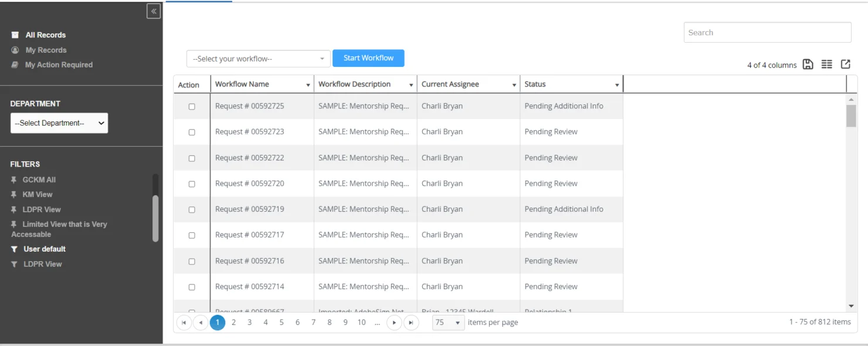
Task: Check the box for Request # 00592720
Action: click(x=191, y=183)
